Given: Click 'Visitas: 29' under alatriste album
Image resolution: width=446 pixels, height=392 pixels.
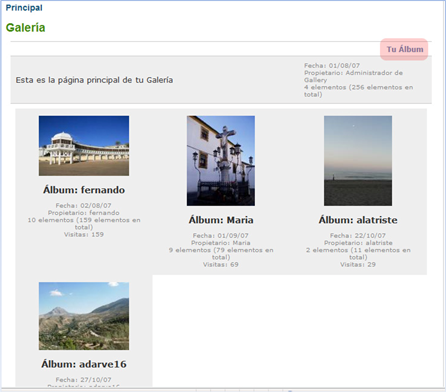Looking at the screenshot, I should [x=358, y=265].
